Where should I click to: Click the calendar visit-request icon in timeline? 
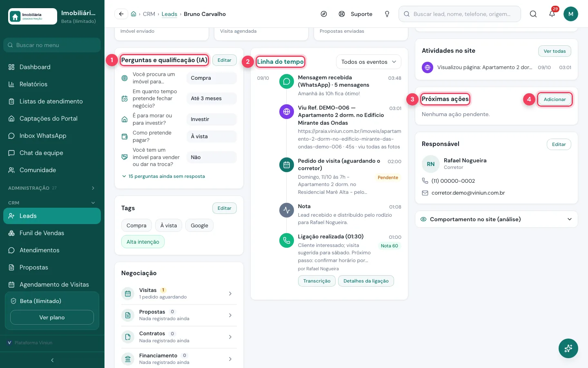[x=287, y=165]
